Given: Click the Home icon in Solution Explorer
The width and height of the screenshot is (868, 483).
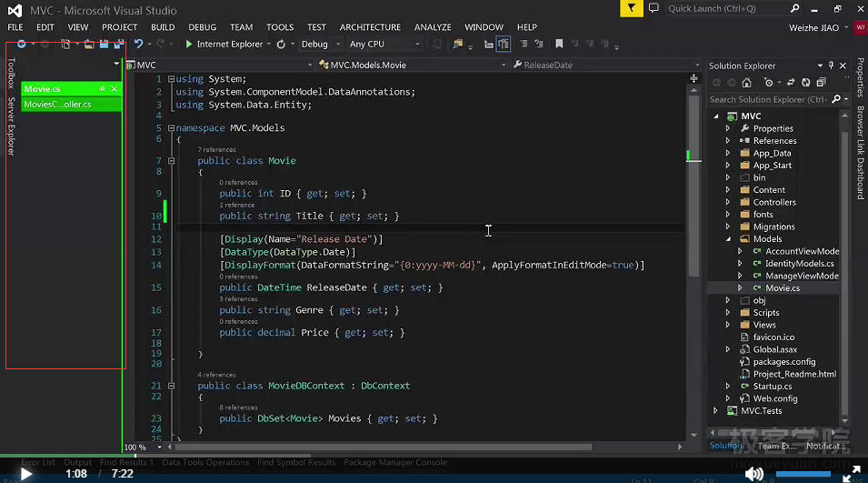Looking at the screenshot, I should [x=747, y=83].
